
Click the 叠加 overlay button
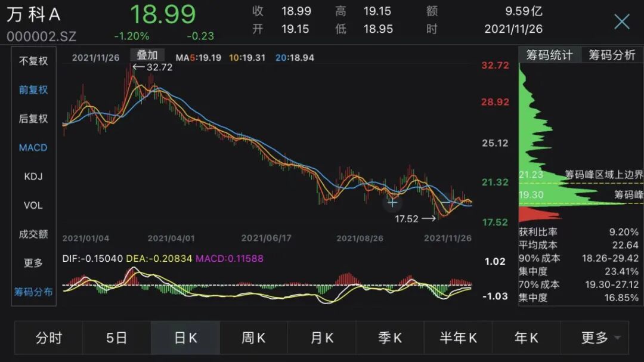[147, 55]
